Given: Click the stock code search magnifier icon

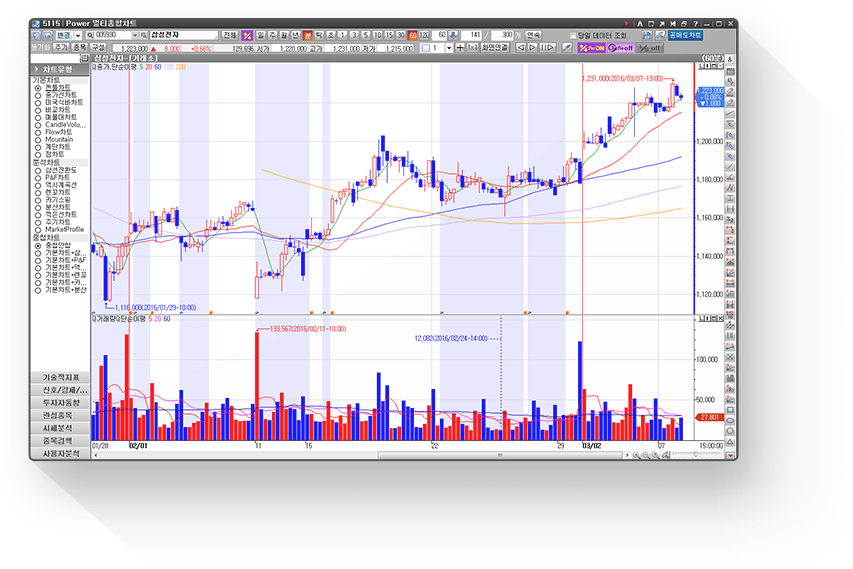Looking at the screenshot, I should pyautogui.click(x=90, y=35).
